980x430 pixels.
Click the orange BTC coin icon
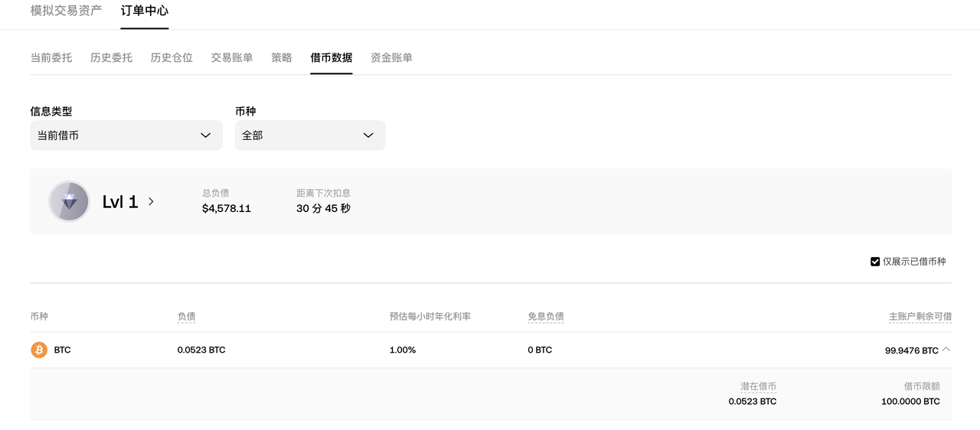point(39,350)
